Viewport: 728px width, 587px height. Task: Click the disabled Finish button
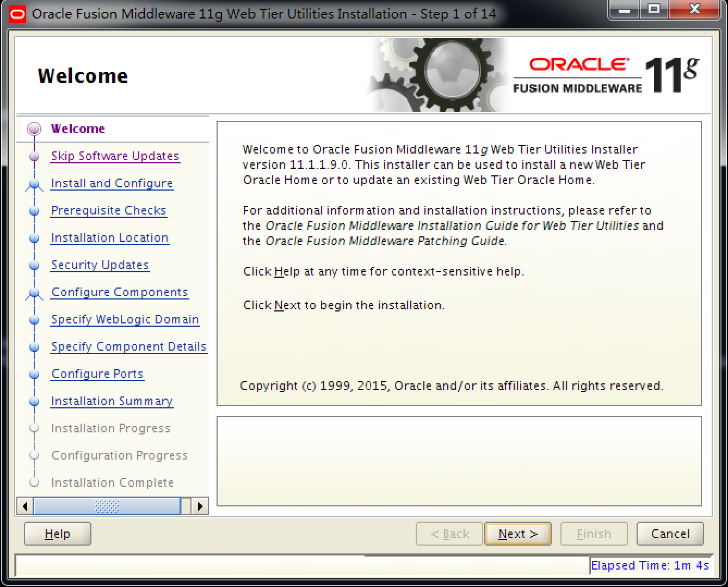point(594,534)
